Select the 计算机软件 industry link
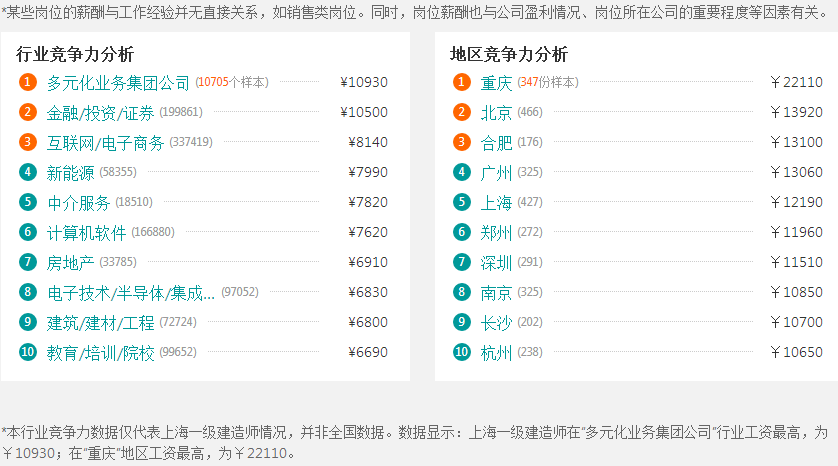This screenshot has width=838, height=466. pos(87,232)
